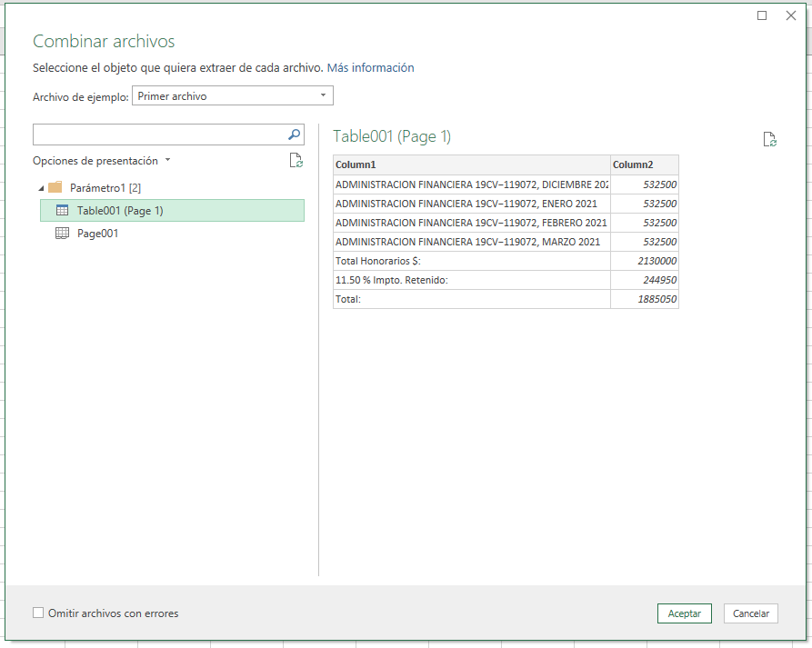Click the Column1 header in preview

click(x=471, y=164)
